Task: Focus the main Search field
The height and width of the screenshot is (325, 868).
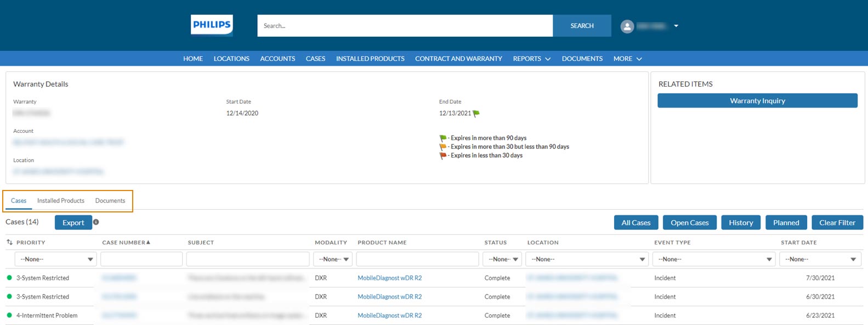Action: tap(405, 26)
